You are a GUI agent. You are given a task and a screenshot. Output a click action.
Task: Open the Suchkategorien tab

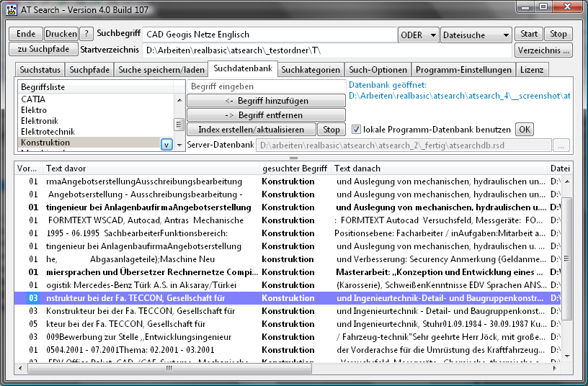tap(311, 70)
